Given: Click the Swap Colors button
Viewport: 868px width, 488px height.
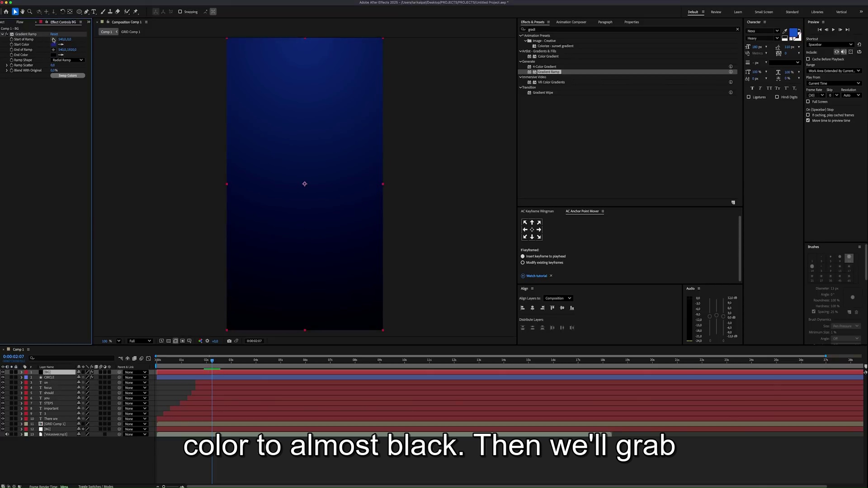Looking at the screenshot, I should (68, 75).
